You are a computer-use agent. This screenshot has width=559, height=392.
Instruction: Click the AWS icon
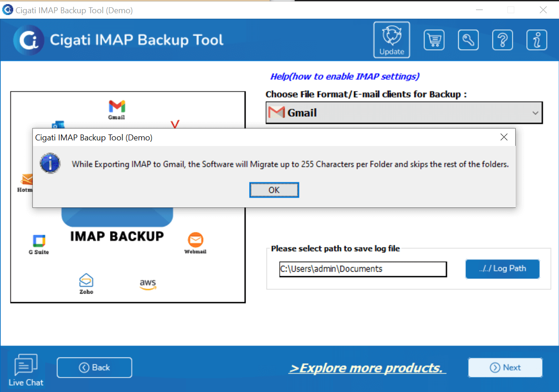pyautogui.click(x=148, y=284)
